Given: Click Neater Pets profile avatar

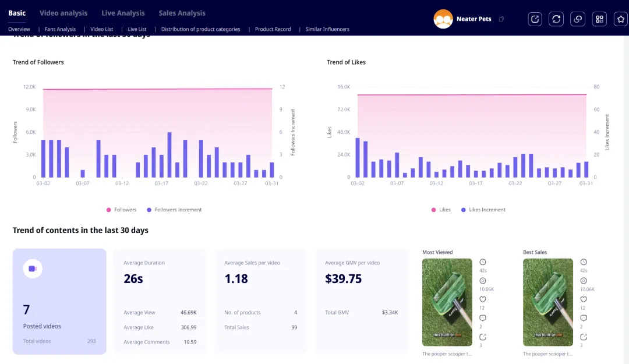Looking at the screenshot, I should click(443, 19).
